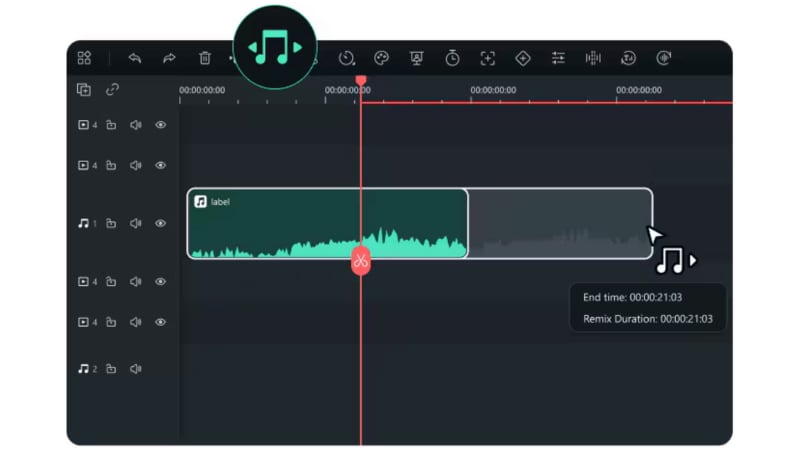Select audio track 1 music note header icon
800x450 pixels.
click(84, 223)
